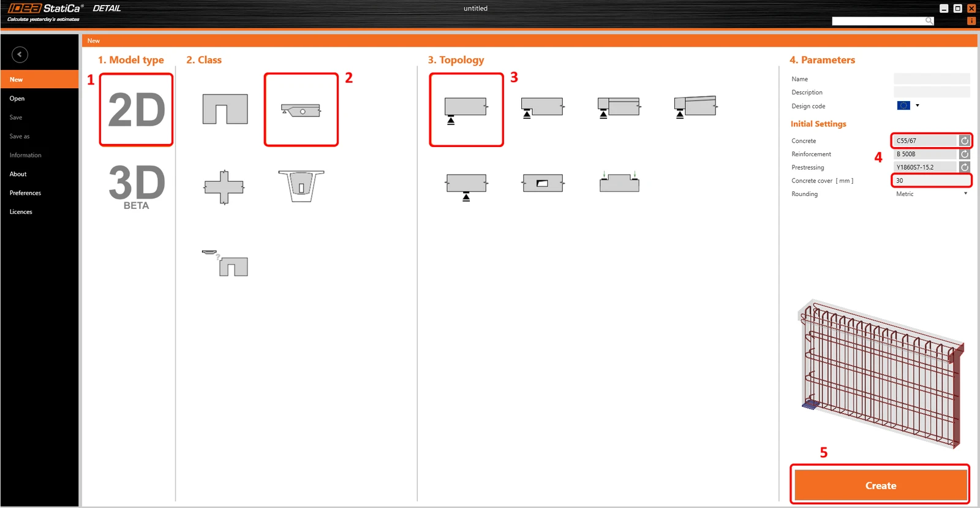Click the back arrow circle icon
Image resolution: width=980 pixels, height=508 pixels.
coord(20,55)
